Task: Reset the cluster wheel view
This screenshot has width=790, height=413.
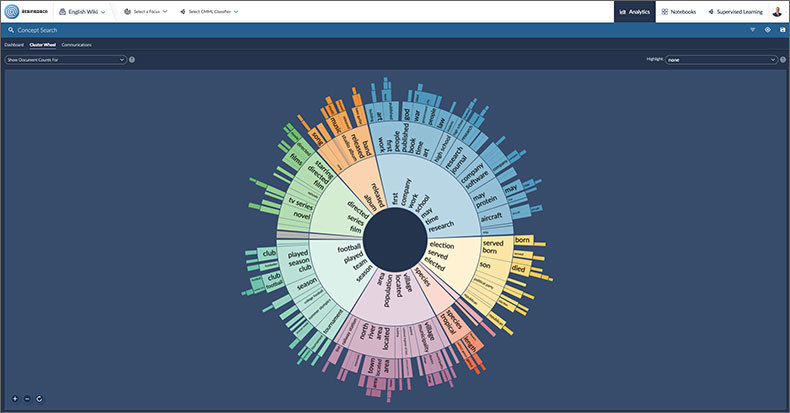Action: (x=39, y=399)
